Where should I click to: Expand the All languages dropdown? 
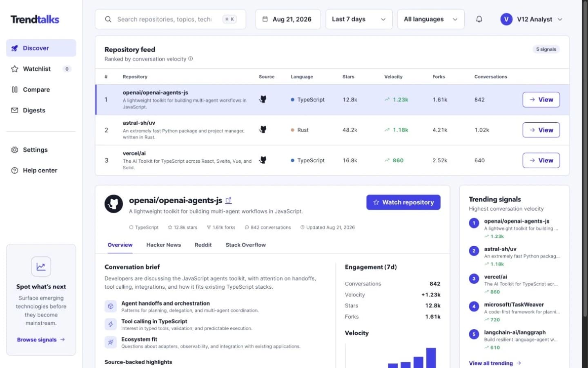tap(431, 19)
